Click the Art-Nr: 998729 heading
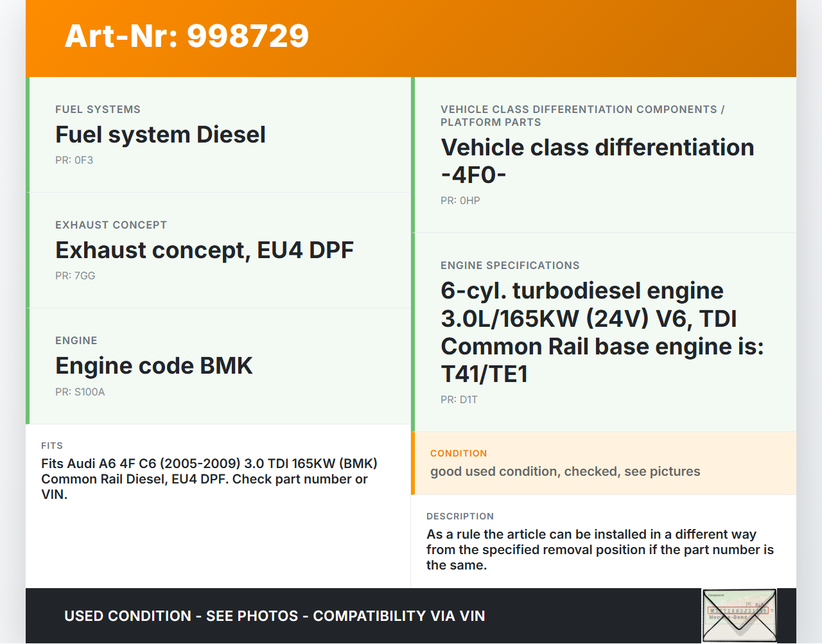The height and width of the screenshot is (644, 822). (x=186, y=36)
